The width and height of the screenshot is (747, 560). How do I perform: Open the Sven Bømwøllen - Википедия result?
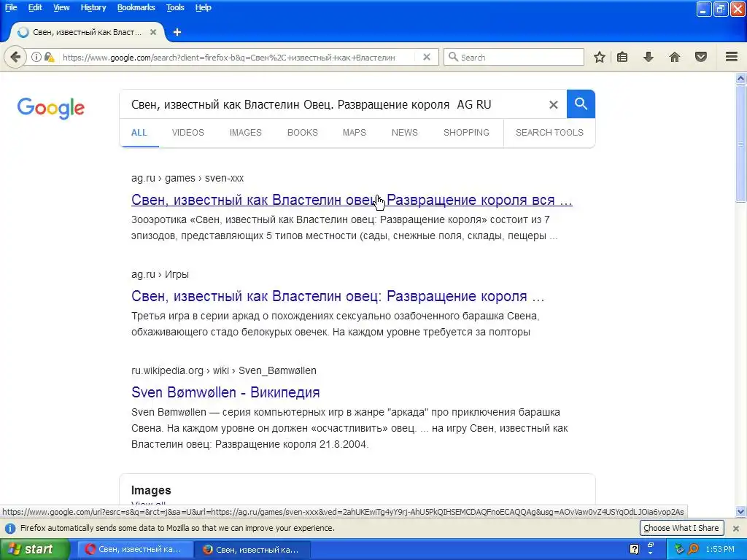[225, 392]
